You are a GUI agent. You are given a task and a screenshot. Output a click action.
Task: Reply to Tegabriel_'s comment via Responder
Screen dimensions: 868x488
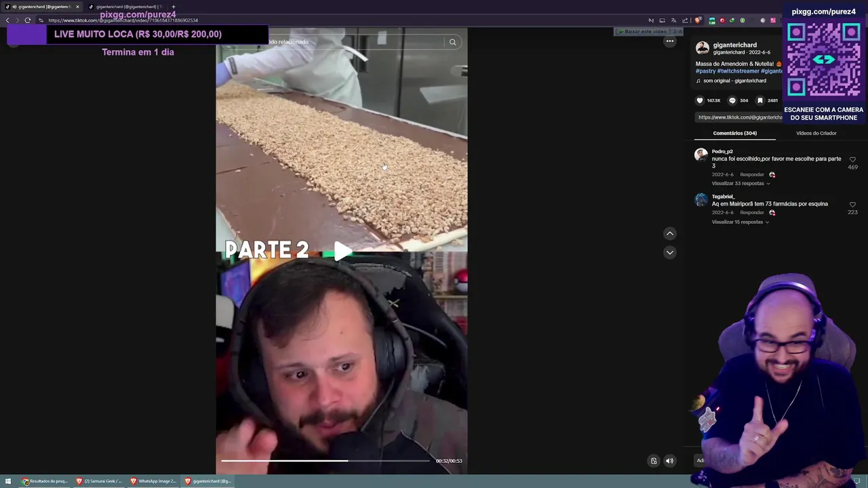[752, 213]
